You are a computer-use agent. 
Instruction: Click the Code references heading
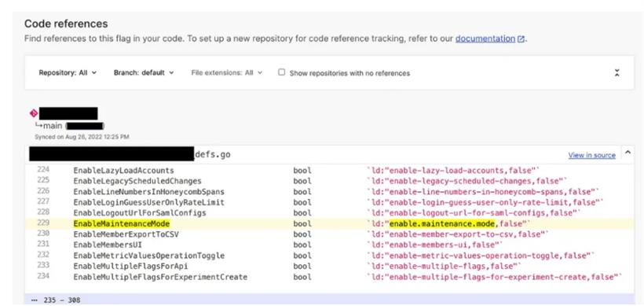click(x=66, y=24)
